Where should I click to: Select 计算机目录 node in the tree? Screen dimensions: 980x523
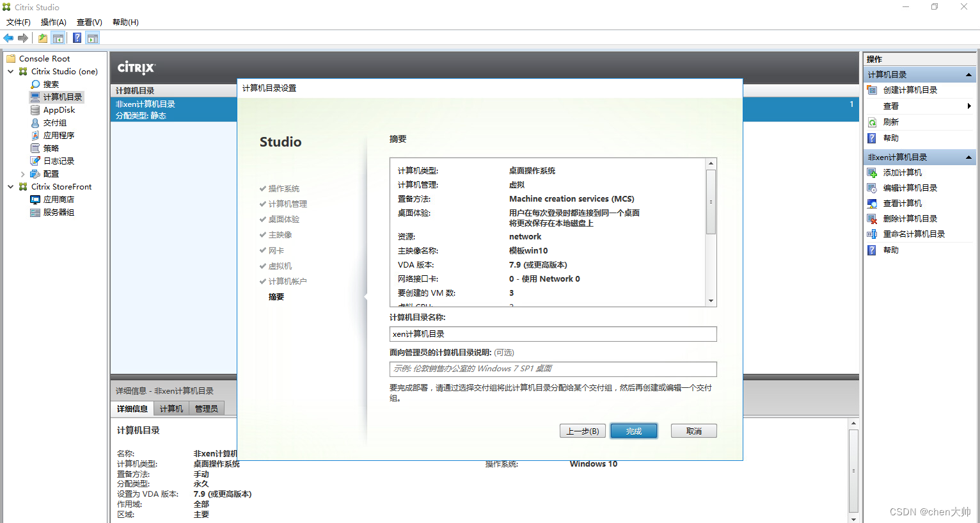click(x=63, y=97)
